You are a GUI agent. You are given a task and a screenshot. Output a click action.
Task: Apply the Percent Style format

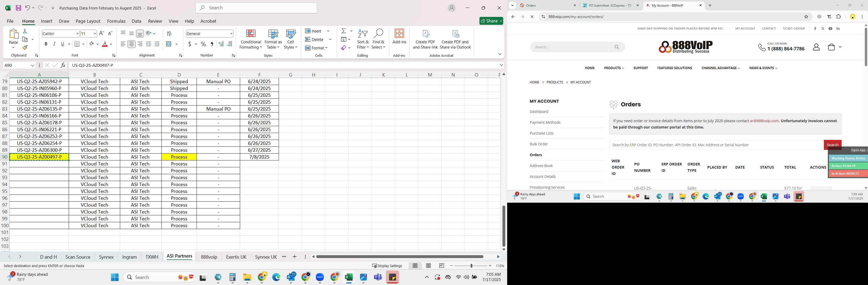pyautogui.click(x=203, y=44)
